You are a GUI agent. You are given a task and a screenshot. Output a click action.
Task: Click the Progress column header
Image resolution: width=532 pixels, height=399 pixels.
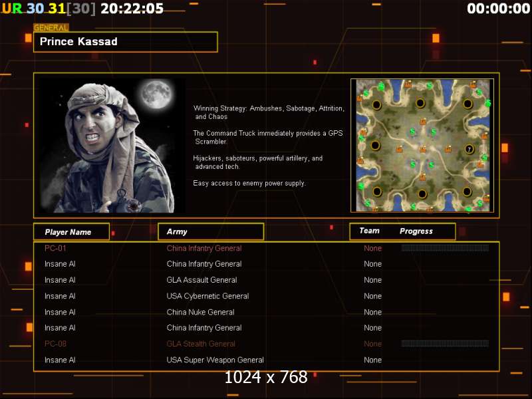tap(416, 231)
